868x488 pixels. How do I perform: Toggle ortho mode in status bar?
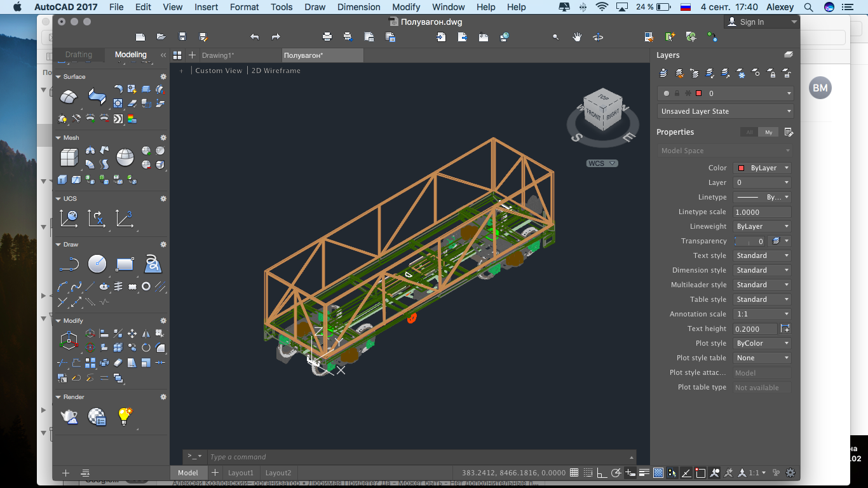pyautogui.click(x=602, y=473)
